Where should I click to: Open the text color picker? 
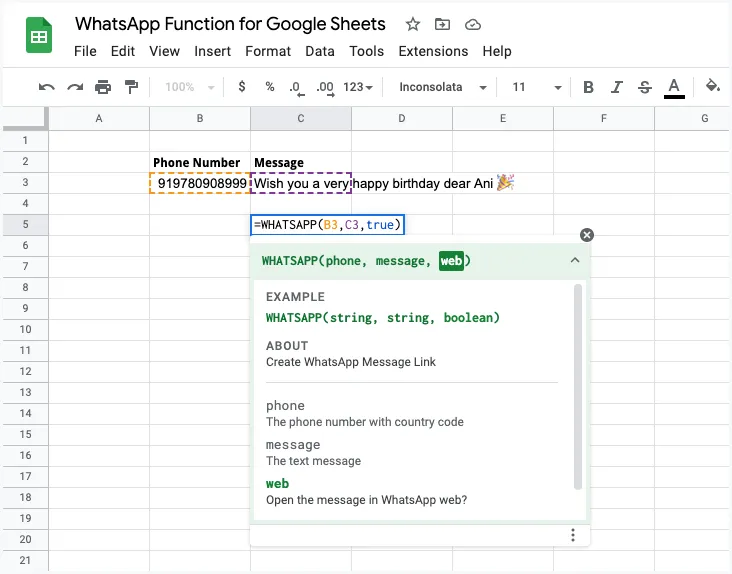674,87
